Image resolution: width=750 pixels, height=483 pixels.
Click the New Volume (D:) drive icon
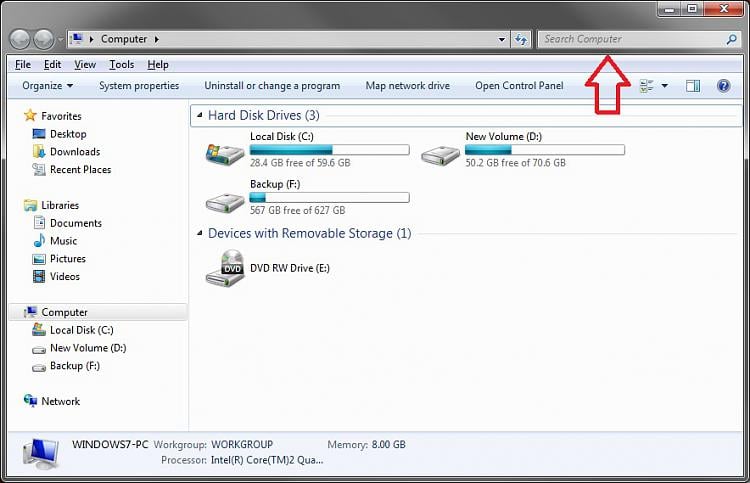pyautogui.click(x=440, y=155)
